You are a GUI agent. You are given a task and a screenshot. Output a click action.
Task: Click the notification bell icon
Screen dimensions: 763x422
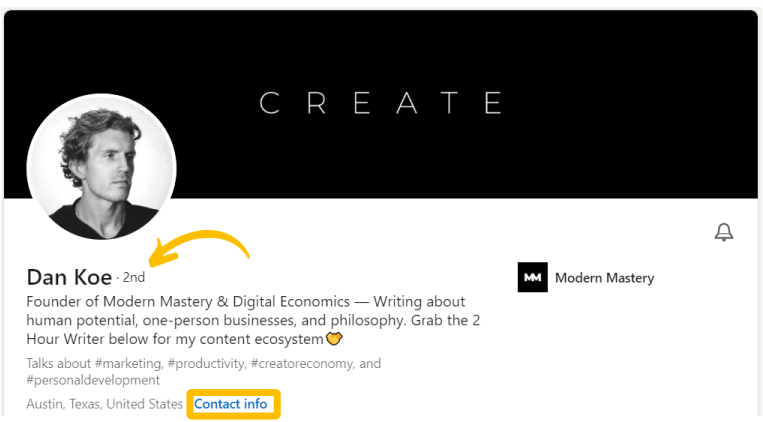tap(724, 232)
